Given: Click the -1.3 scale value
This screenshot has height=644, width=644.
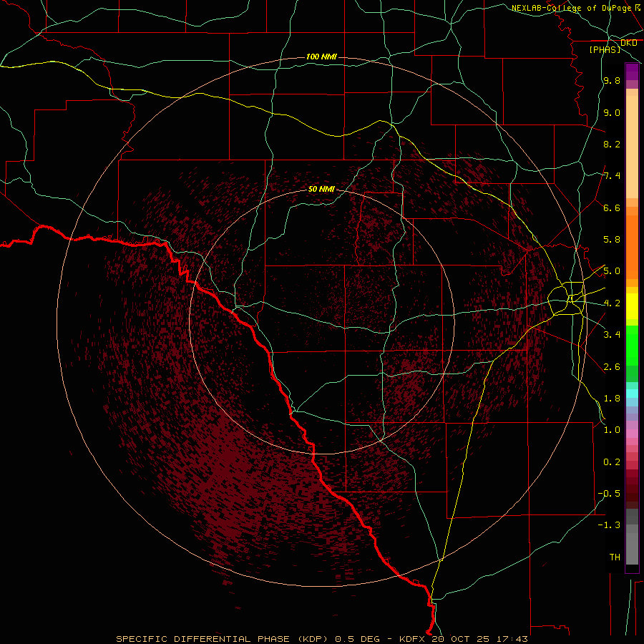Looking at the screenshot, I should (609, 525).
